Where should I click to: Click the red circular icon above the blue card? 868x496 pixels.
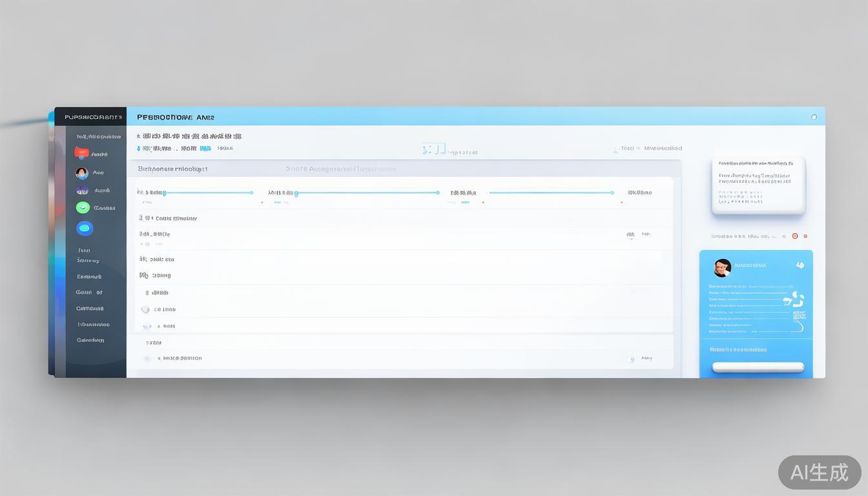click(x=795, y=236)
